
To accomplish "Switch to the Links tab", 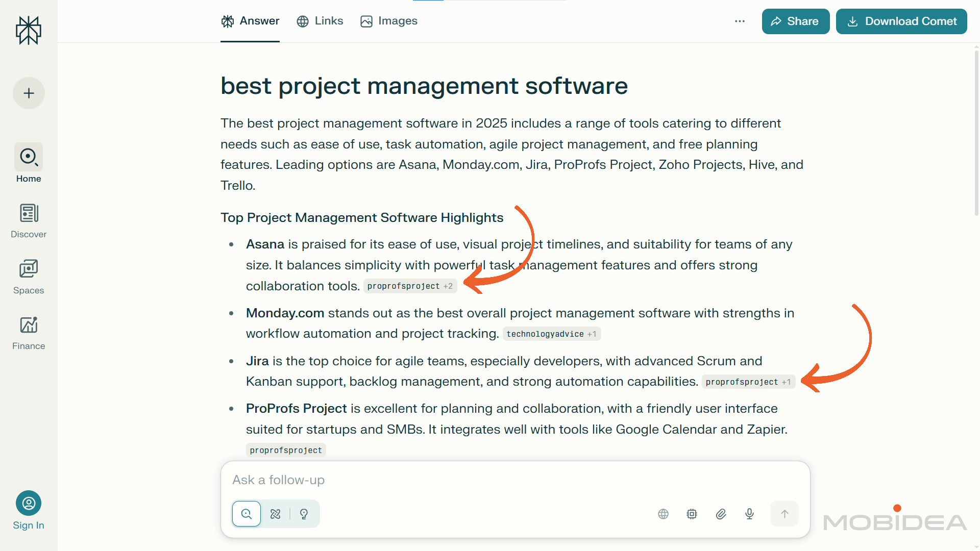I will pos(320,21).
